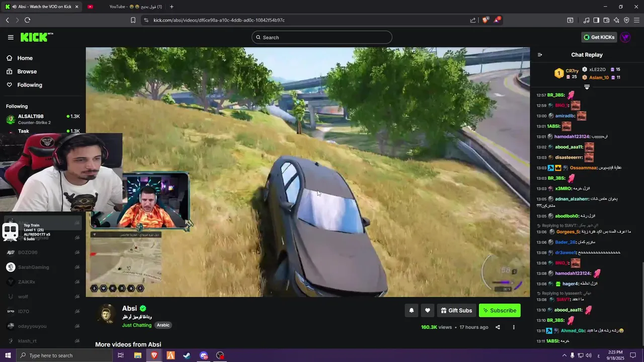644x362 pixels.
Task: Click the notification bell for Absi
Action: click(411, 311)
